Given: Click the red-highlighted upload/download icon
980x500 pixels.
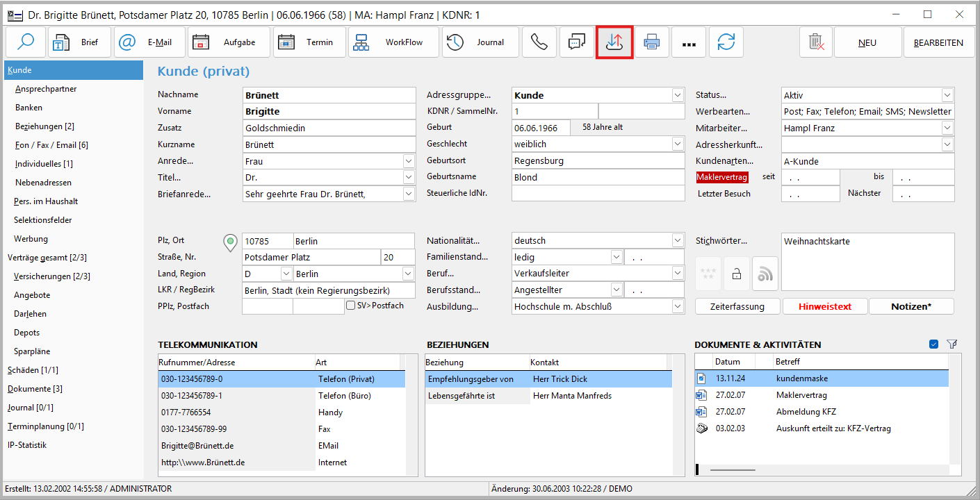Looking at the screenshot, I should pyautogui.click(x=614, y=42).
